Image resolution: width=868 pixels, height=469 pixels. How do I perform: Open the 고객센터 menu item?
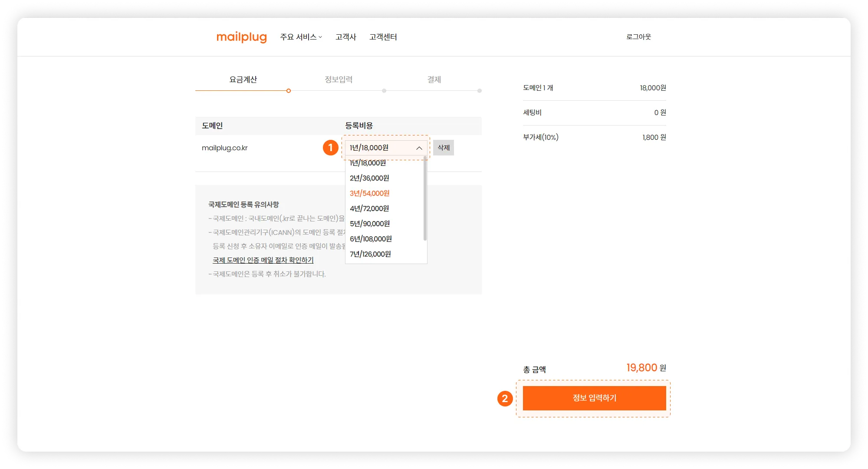click(383, 37)
